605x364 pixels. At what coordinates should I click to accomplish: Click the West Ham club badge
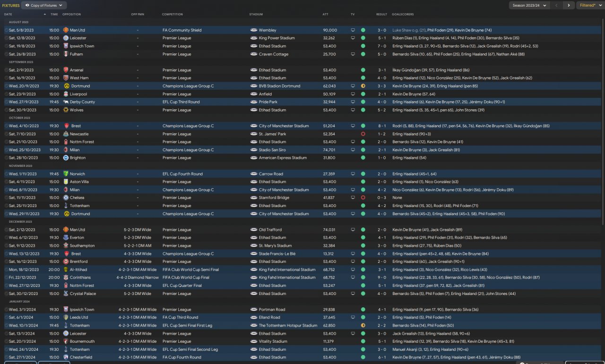click(66, 78)
